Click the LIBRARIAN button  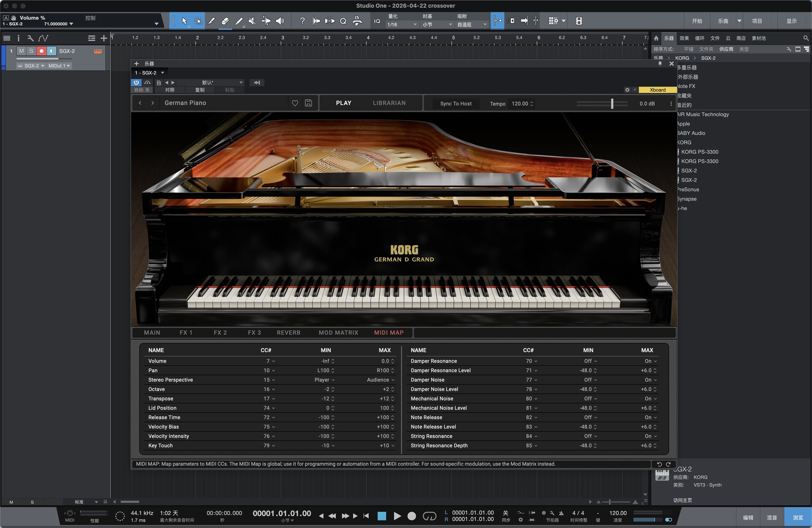(389, 103)
